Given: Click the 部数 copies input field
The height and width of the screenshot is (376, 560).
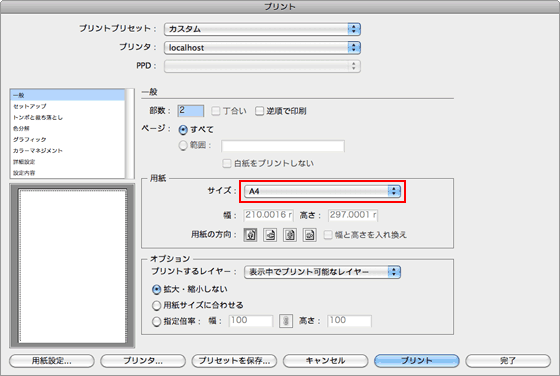Looking at the screenshot, I should coord(191,111).
